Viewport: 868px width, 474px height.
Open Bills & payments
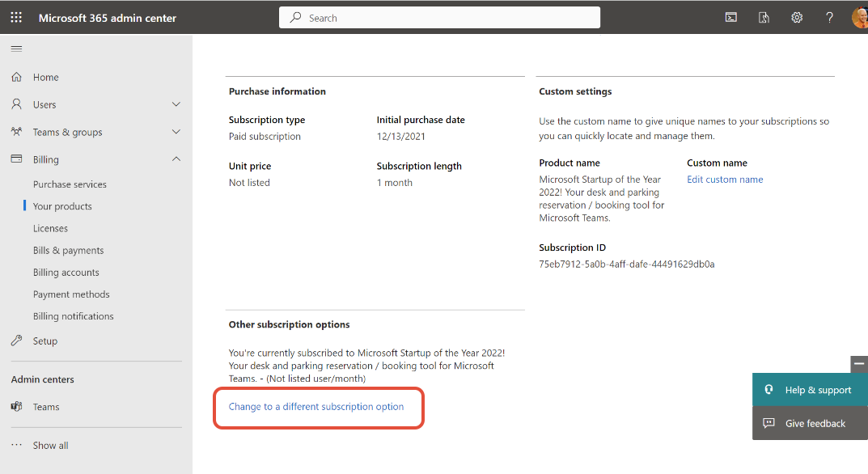click(x=68, y=250)
